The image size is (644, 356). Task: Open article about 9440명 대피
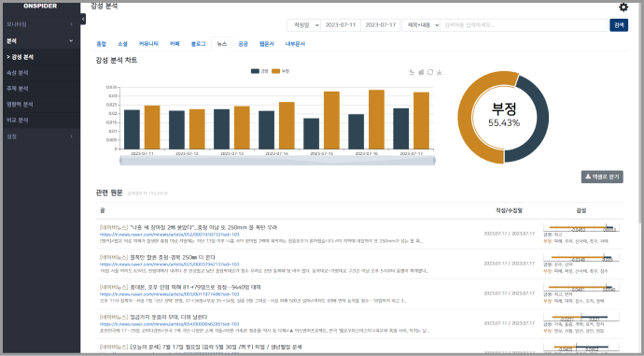coord(180,288)
